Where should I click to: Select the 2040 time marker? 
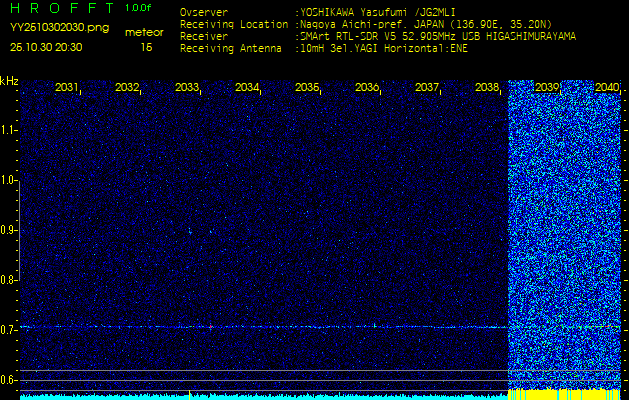click(606, 88)
